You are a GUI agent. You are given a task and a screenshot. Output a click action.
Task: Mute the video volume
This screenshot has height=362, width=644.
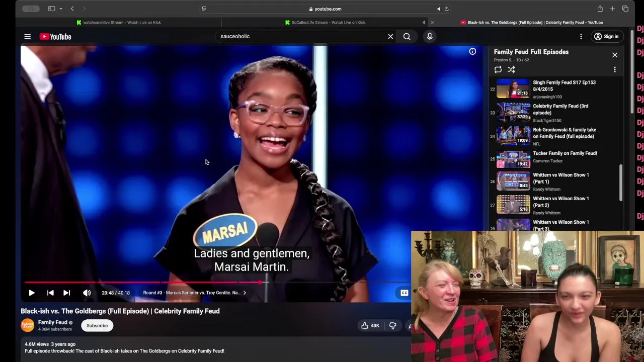point(87,293)
